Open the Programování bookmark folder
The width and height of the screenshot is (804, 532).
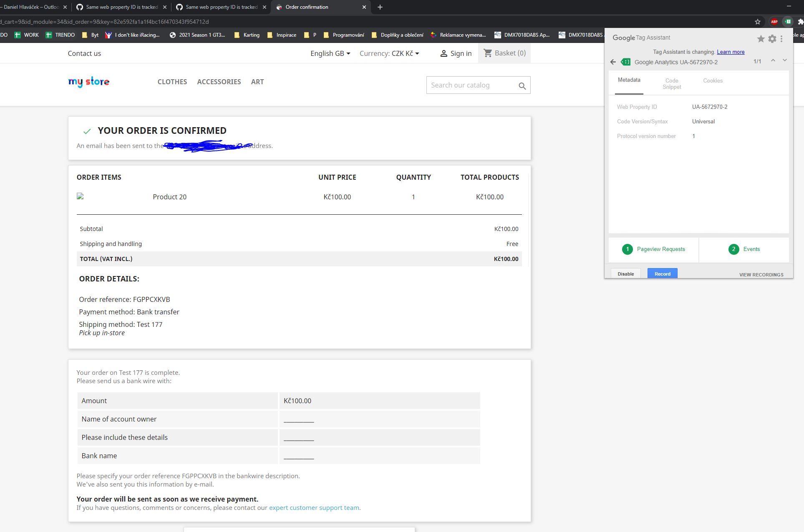click(x=344, y=35)
